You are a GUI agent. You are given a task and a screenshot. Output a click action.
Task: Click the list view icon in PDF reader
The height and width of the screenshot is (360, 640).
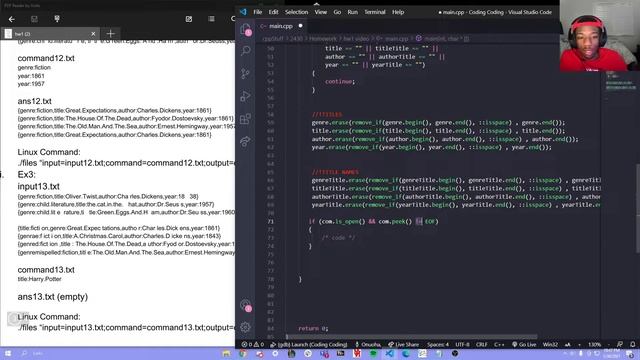pos(211,19)
